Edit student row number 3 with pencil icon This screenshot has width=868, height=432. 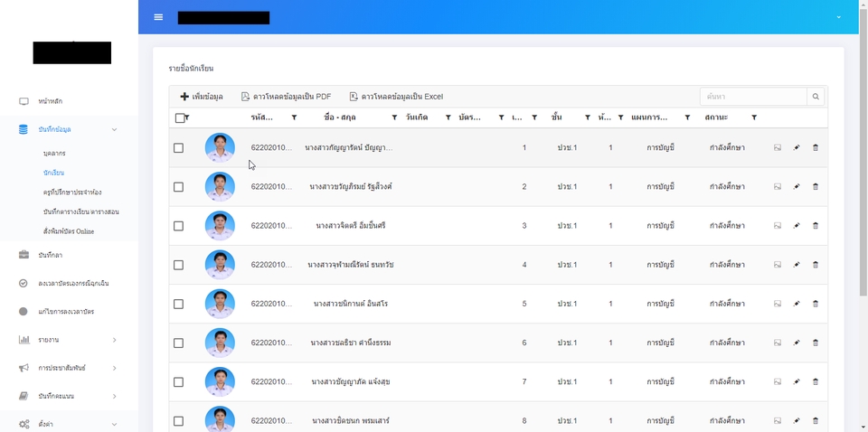click(797, 226)
